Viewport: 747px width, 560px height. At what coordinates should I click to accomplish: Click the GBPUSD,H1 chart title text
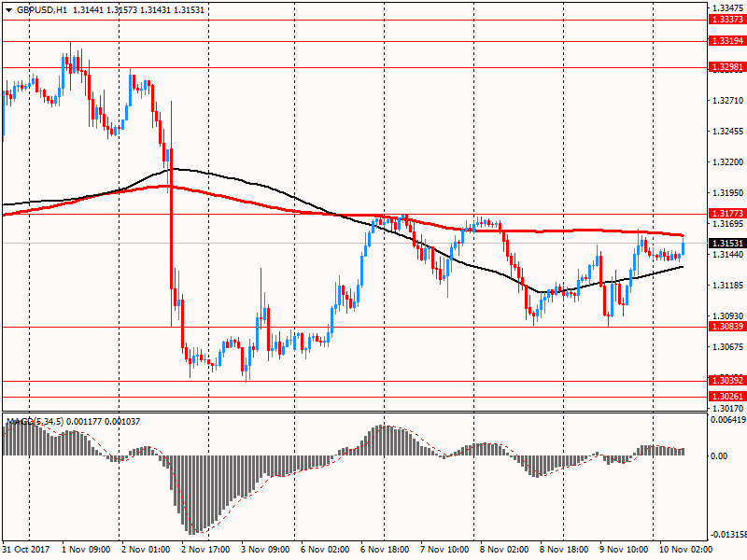click(x=42, y=10)
